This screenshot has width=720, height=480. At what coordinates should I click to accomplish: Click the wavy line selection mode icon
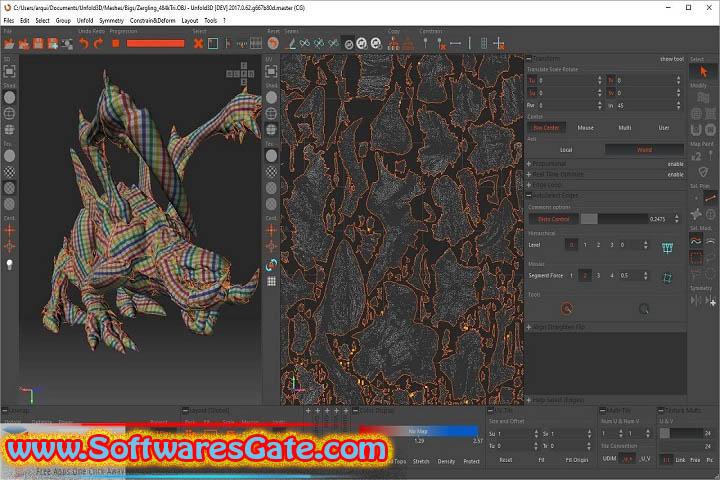[696, 241]
